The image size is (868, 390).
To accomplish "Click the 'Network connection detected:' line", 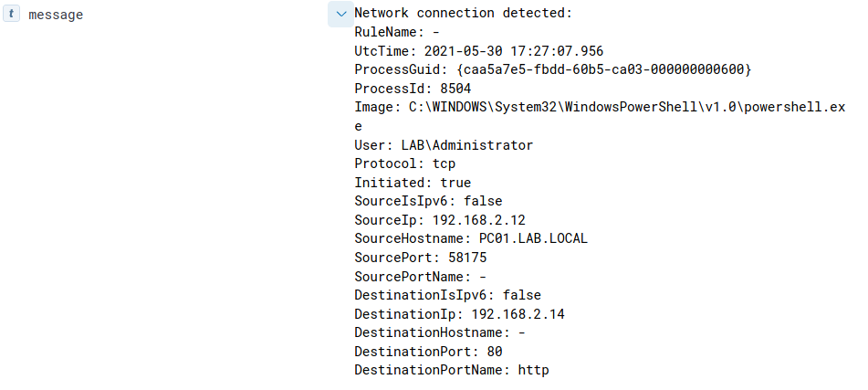I will pos(463,14).
